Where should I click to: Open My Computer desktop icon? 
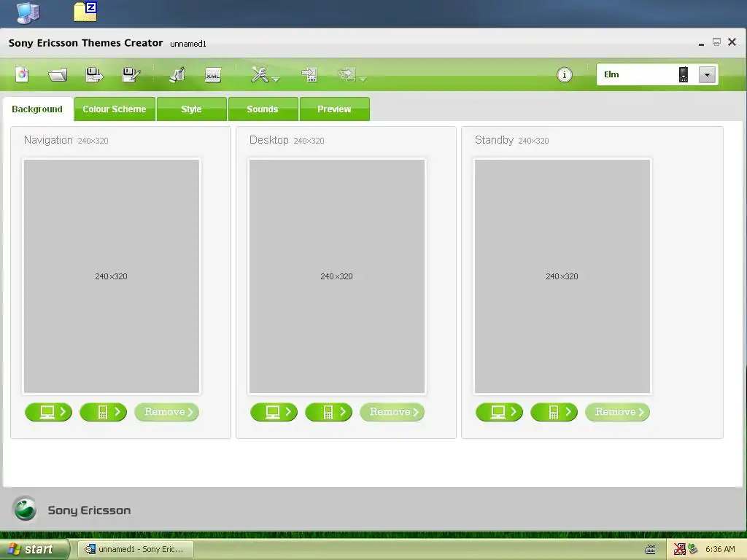pyautogui.click(x=28, y=12)
